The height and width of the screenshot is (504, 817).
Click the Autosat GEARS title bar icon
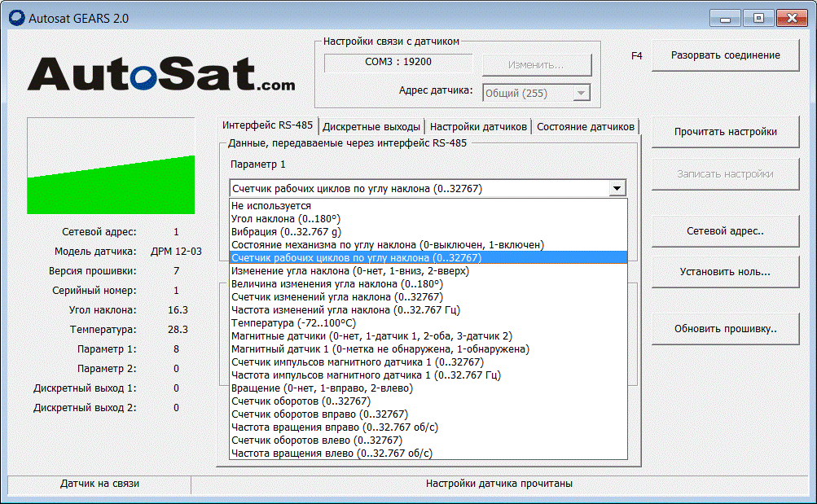(x=15, y=18)
